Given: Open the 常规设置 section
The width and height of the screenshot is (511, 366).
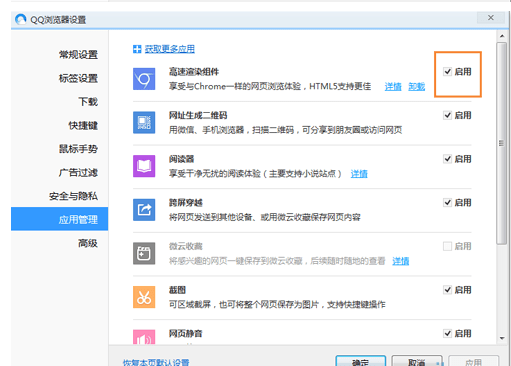Looking at the screenshot, I should (x=78, y=55).
